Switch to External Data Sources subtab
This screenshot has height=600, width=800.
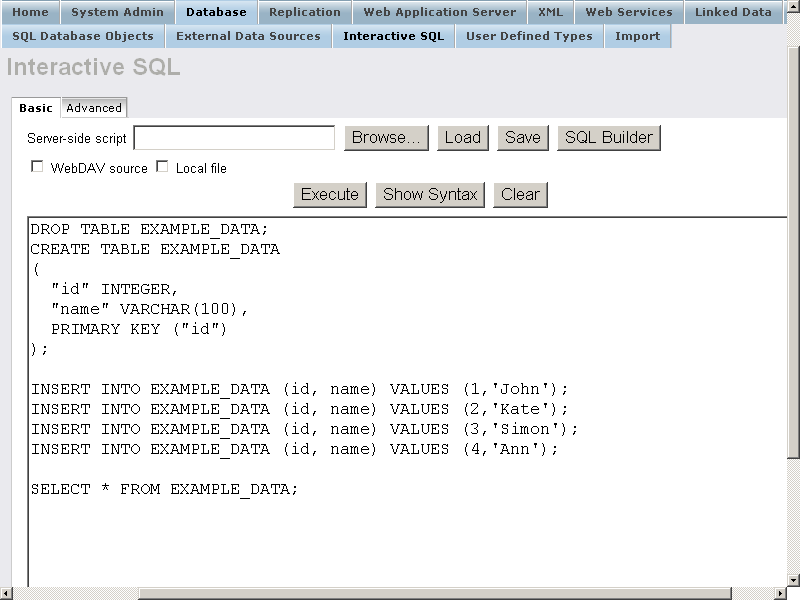point(248,36)
